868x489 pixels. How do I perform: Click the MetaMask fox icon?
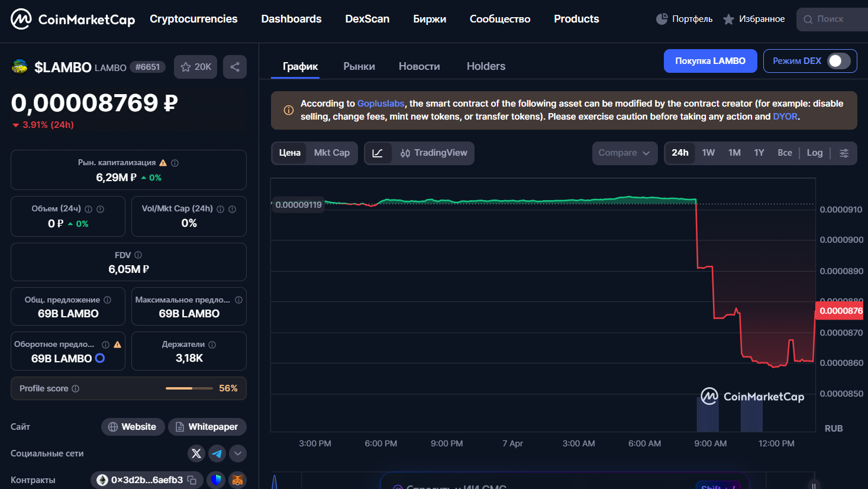point(237,480)
